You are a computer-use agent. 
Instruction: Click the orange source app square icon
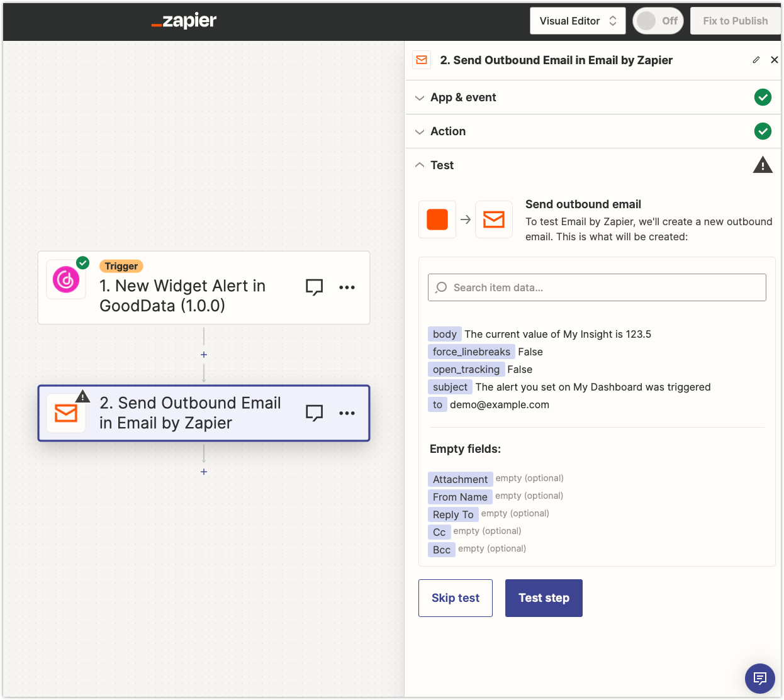tap(437, 219)
